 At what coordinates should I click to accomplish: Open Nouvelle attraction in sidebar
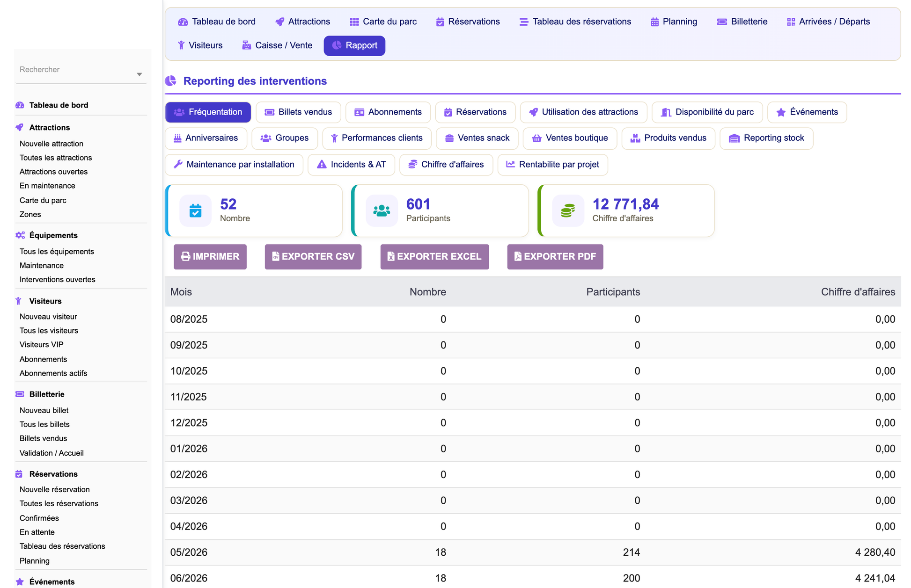pos(51,144)
